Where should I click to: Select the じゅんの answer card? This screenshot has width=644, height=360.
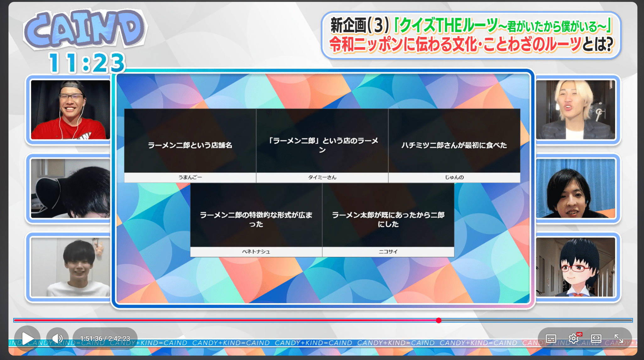point(454,145)
